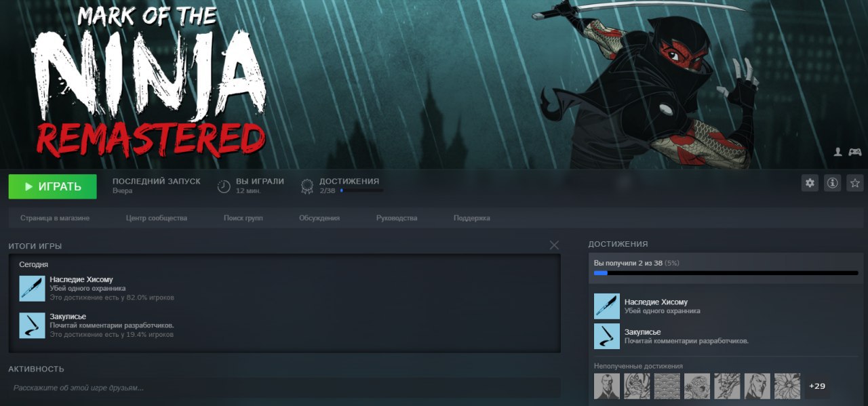
Task: Open the locked achievement with wave pattern
Action: click(x=667, y=386)
